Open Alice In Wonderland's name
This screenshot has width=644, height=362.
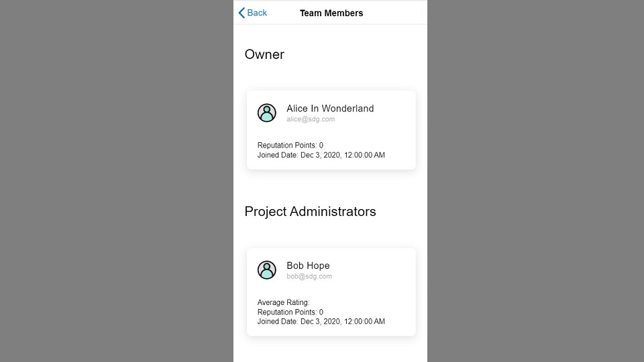[330, 109]
